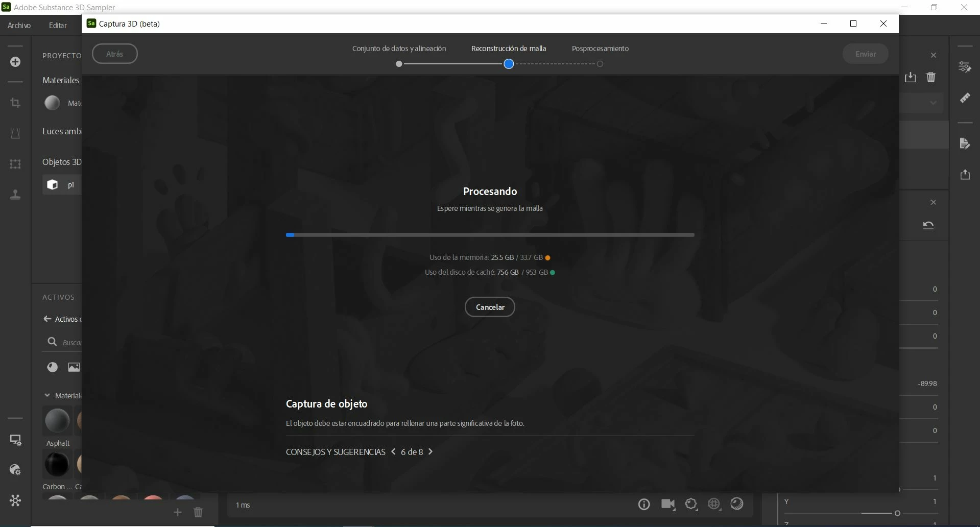This screenshot has height=527, width=980.
Task: Open the material settings icon with gear
Action: point(15,470)
